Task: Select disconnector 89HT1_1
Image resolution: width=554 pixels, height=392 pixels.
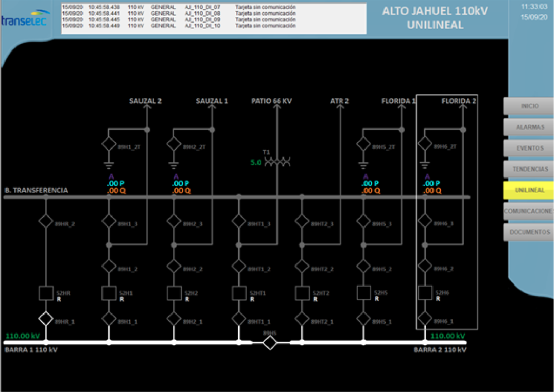Action: point(239,318)
